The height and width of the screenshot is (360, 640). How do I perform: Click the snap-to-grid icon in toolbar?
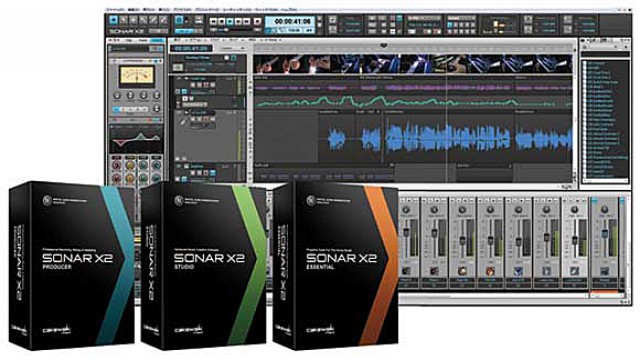coord(178,20)
